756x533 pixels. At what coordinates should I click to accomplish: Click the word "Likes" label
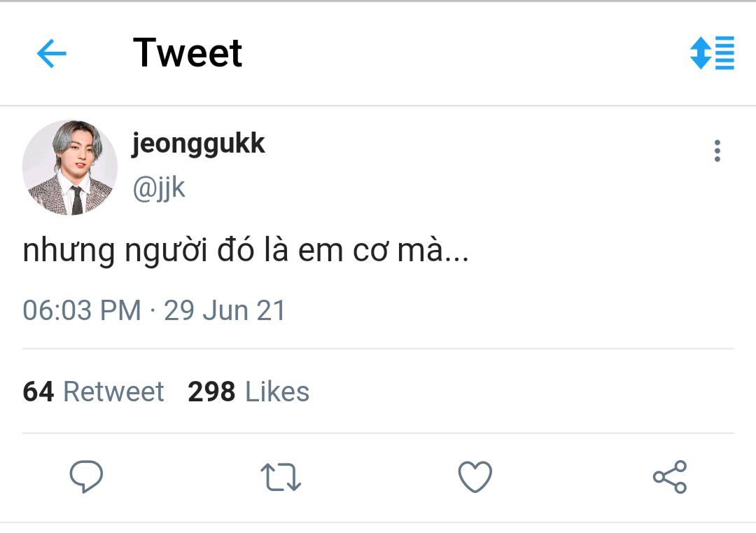[x=277, y=392]
